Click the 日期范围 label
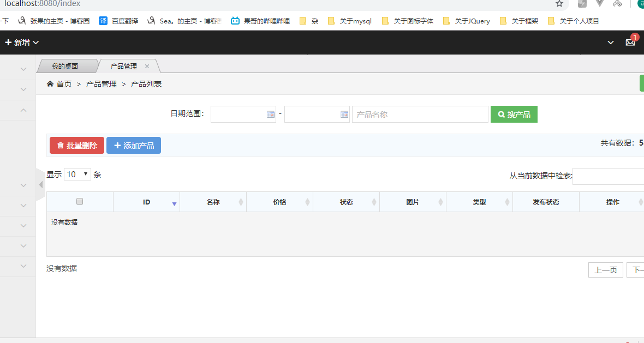This screenshot has width=644, height=343. pyautogui.click(x=187, y=113)
